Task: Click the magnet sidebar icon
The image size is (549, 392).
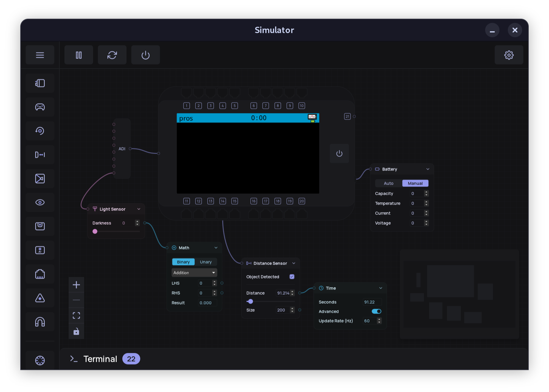Action: coord(40,322)
